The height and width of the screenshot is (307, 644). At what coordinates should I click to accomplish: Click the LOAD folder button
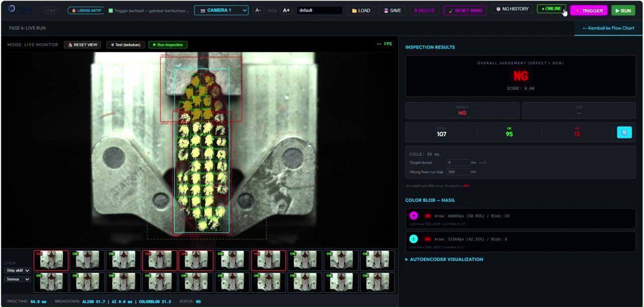tap(361, 10)
